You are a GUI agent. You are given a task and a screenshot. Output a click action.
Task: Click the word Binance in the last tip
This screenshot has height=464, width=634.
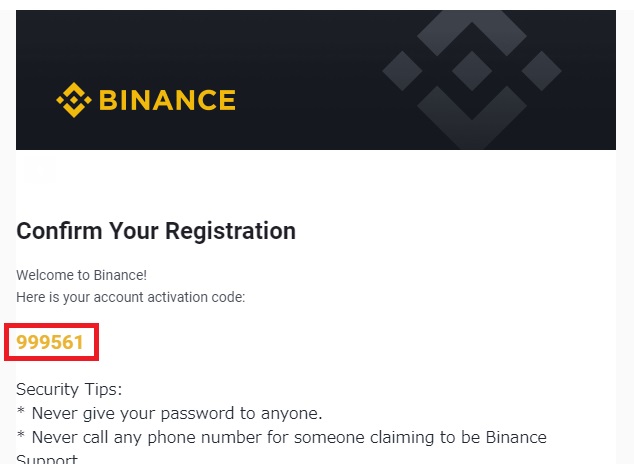click(x=516, y=437)
